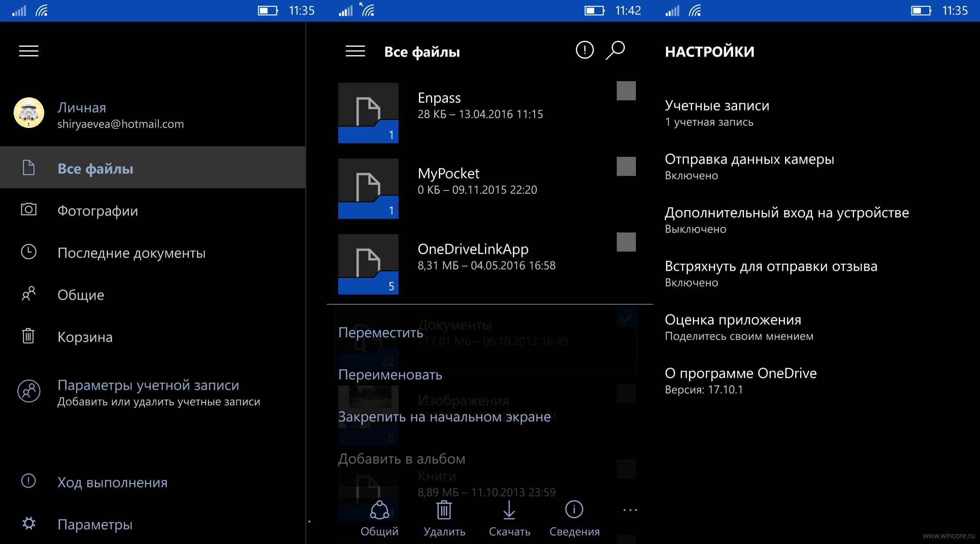Click the user avatar picture

point(29,113)
